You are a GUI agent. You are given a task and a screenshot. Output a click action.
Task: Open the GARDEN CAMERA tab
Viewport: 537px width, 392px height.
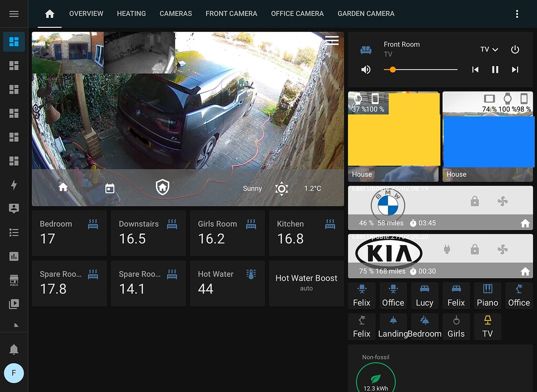366,14
